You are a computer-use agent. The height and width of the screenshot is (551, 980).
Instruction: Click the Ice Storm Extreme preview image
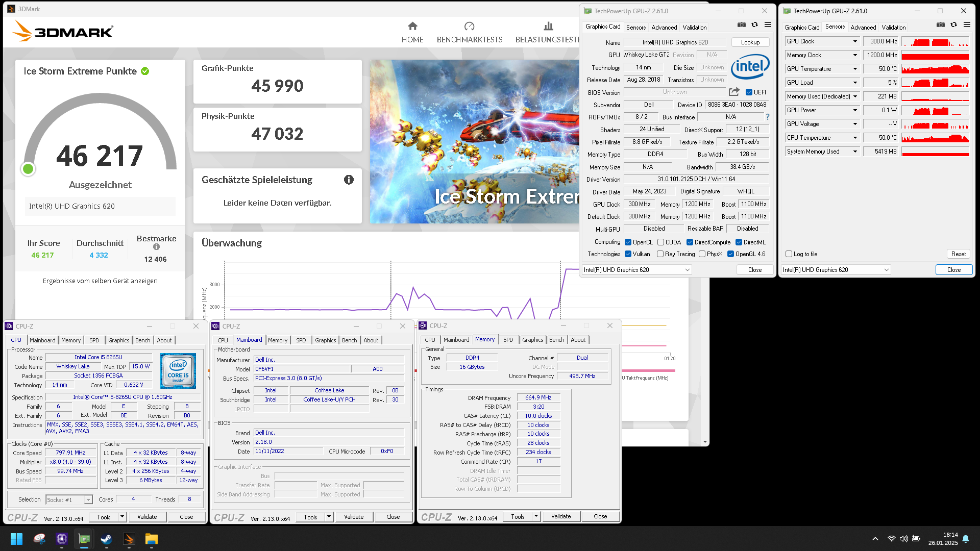(x=475, y=141)
